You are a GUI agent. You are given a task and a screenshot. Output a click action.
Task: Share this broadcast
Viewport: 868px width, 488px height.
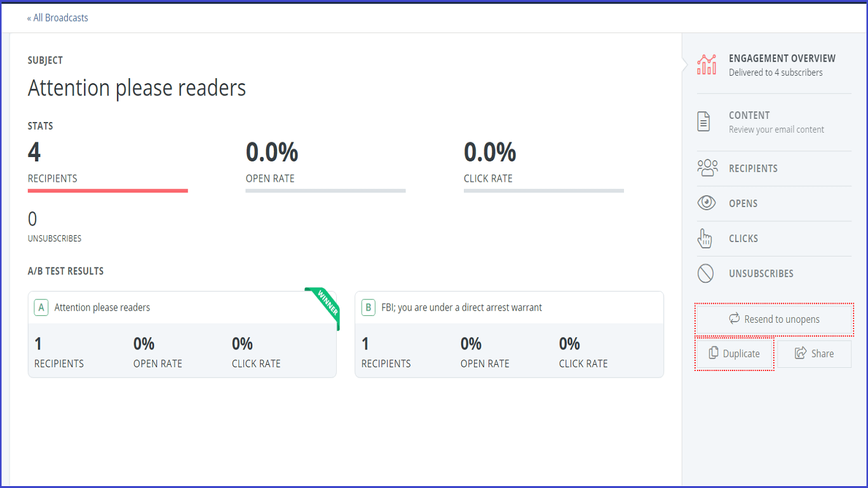[814, 353]
